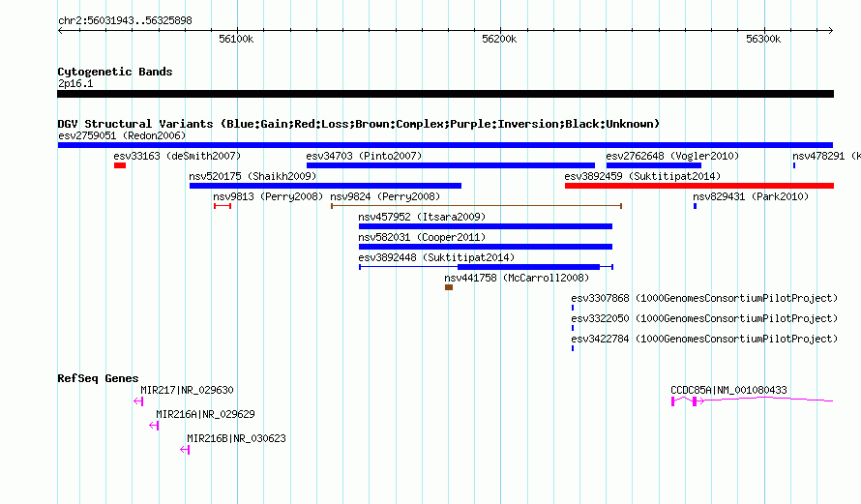The image size is (861, 504).
Task: Click the nsv520175 (Shaikh2009) label
Action: 252,176
